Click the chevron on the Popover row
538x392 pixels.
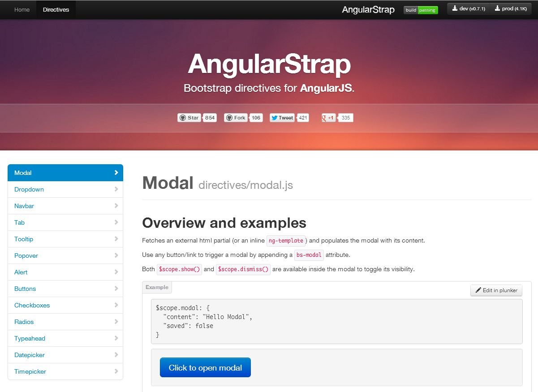[116, 255]
